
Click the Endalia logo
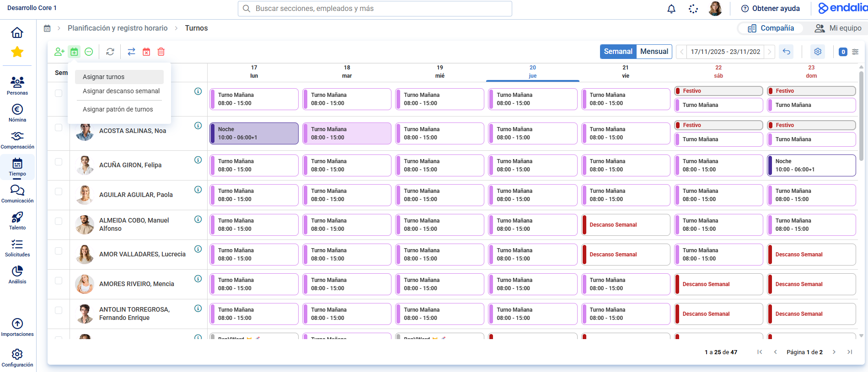click(842, 8)
